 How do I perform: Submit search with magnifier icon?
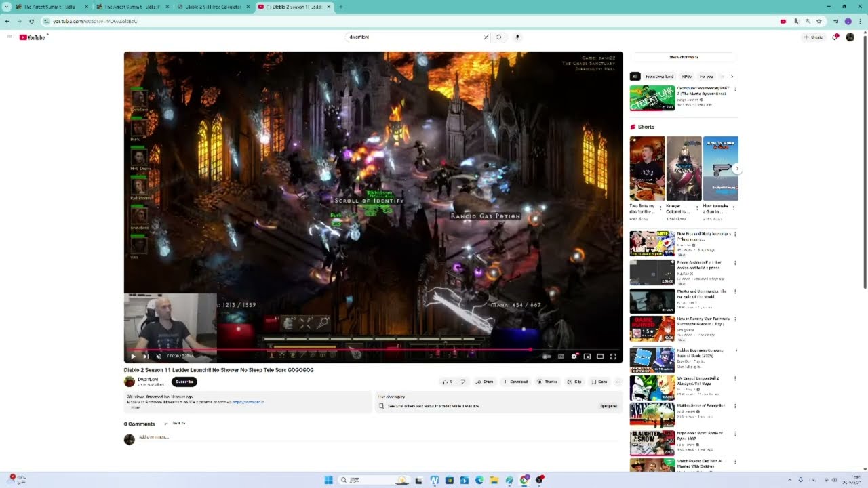point(499,37)
